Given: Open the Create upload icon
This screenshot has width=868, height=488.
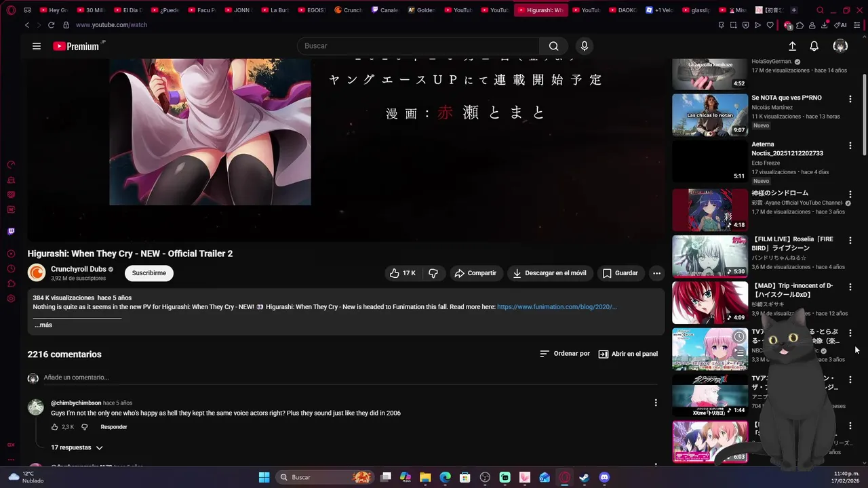Looking at the screenshot, I should pos(792,46).
